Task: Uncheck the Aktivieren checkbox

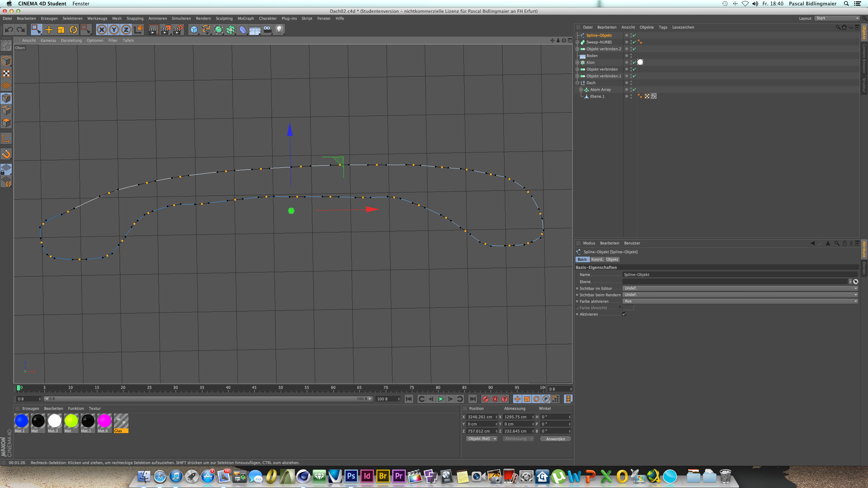Action: (x=624, y=314)
